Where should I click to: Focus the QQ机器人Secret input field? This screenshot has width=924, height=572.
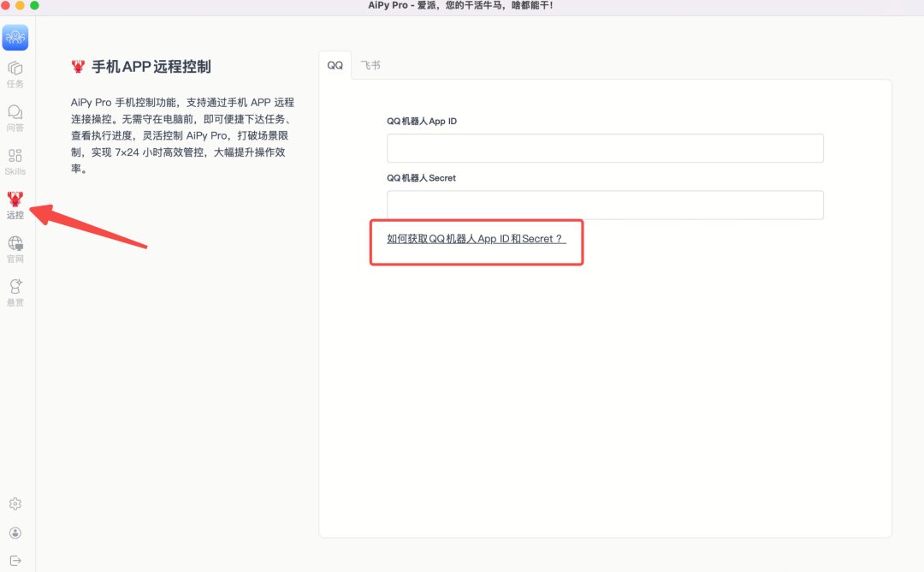[x=604, y=205]
